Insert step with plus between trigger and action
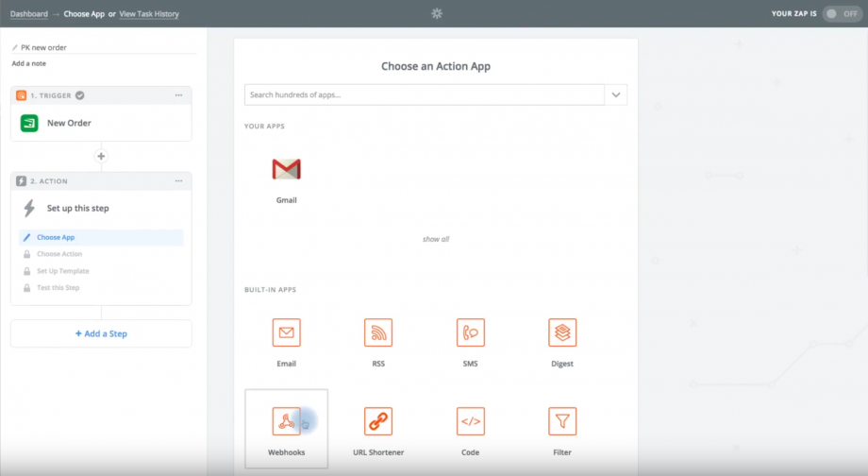Screen dimensions: 868x476 tap(101, 156)
